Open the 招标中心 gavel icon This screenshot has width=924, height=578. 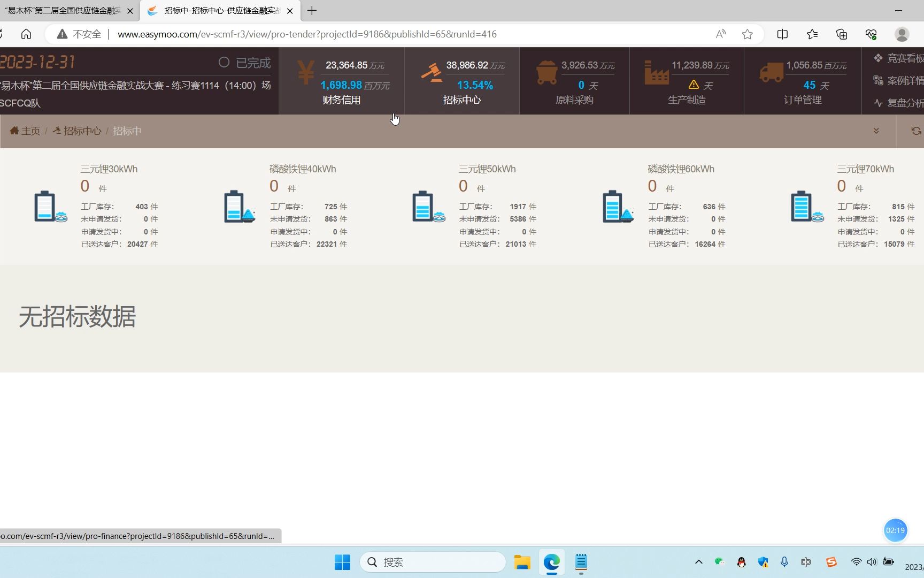pos(432,73)
